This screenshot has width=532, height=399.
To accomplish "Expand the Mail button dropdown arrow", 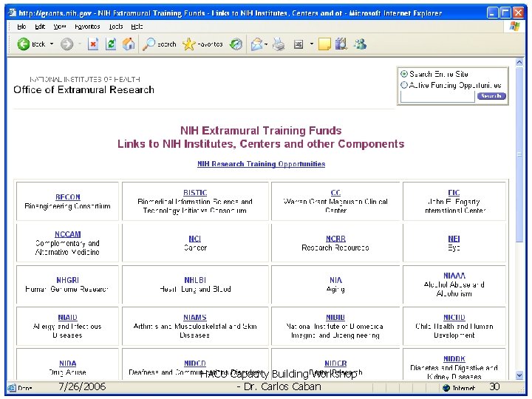I will pyautogui.click(x=266, y=44).
